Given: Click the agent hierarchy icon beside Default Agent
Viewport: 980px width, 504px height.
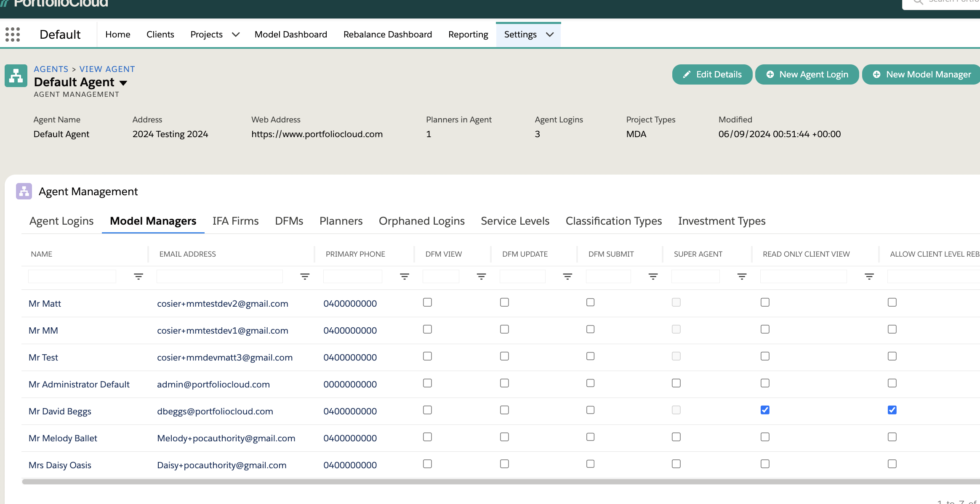Looking at the screenshot, I should 16,76.
